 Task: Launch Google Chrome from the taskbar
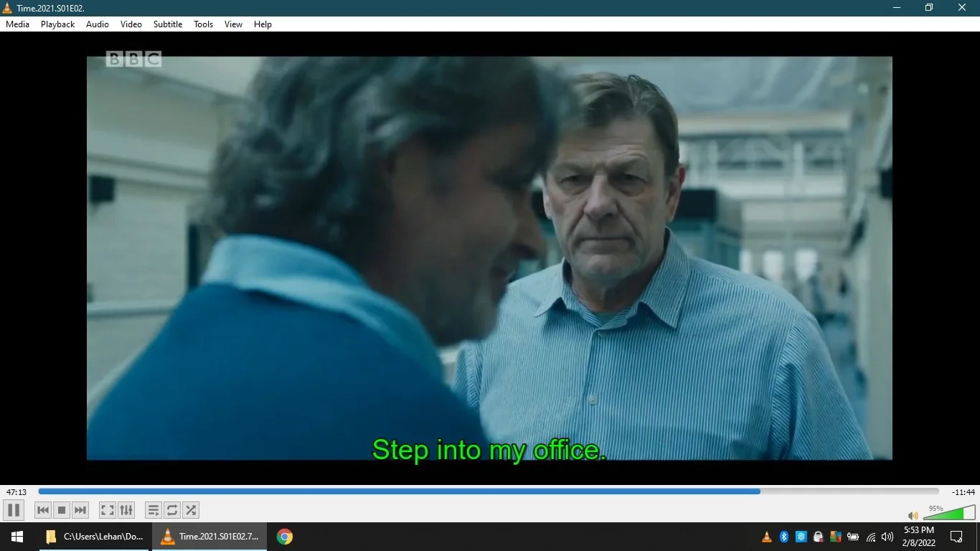(285, 537)
